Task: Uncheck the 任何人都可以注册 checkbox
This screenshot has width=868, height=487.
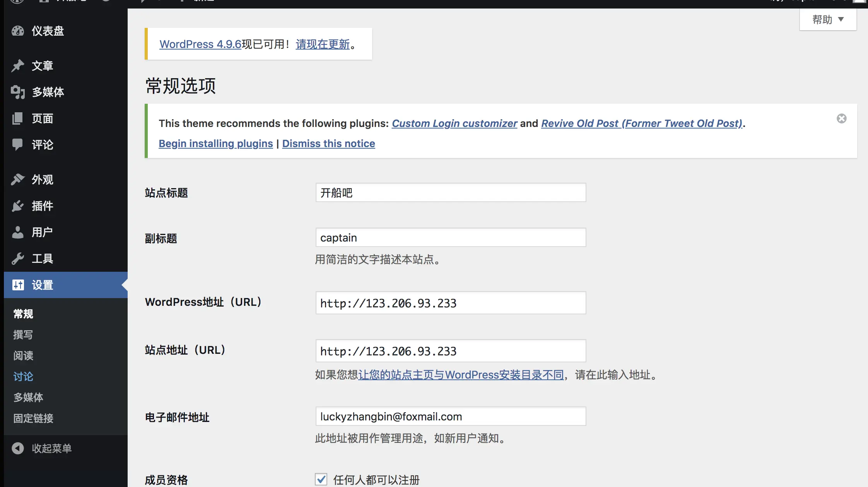Action: pyautogui.click(x=321, y=479)
